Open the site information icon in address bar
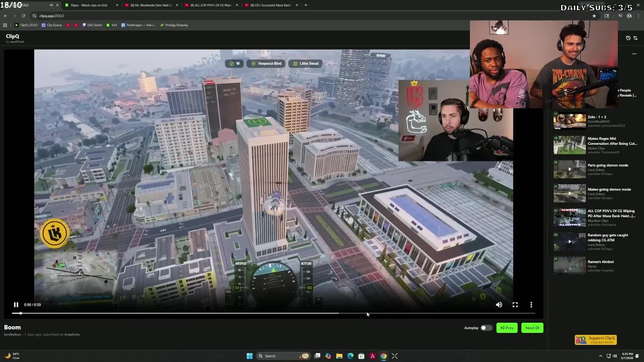This screenshot has width=644, height=362. 35,16
